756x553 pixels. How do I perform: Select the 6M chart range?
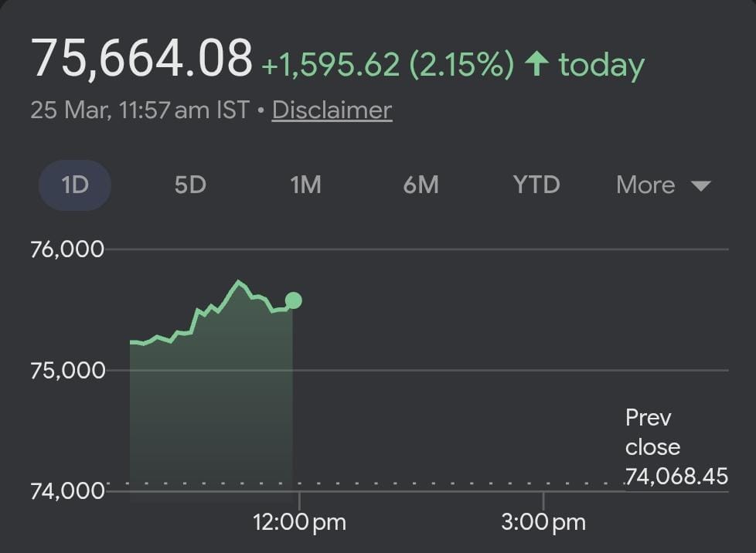421,185
